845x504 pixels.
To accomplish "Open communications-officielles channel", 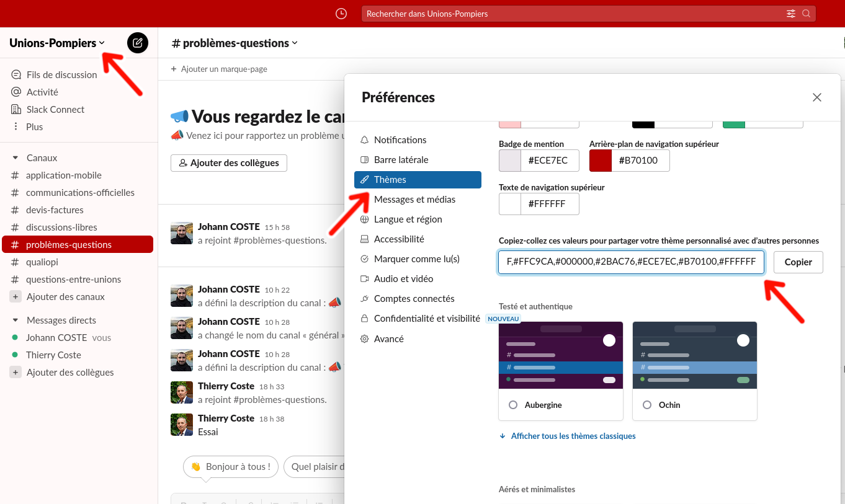I will [79, 193].
